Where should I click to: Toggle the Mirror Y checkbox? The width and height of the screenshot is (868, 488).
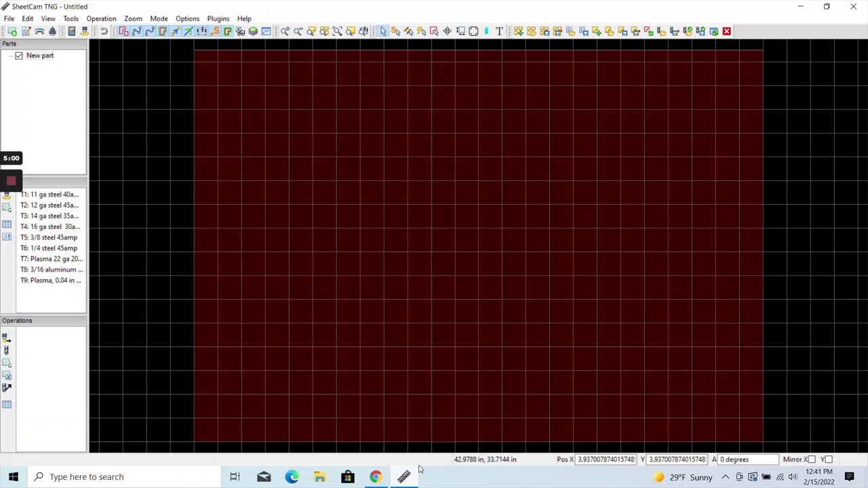[829, 460]
